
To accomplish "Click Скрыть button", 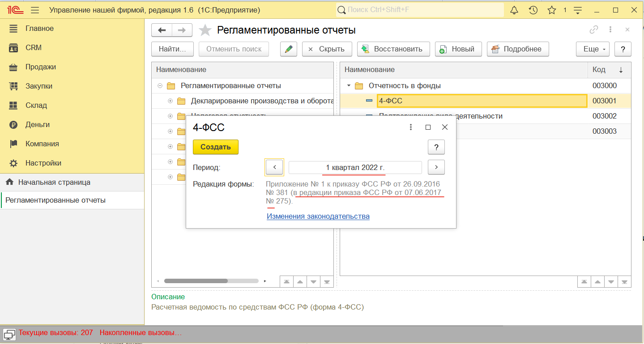I will pyautogui.click(x=327, y=49).
